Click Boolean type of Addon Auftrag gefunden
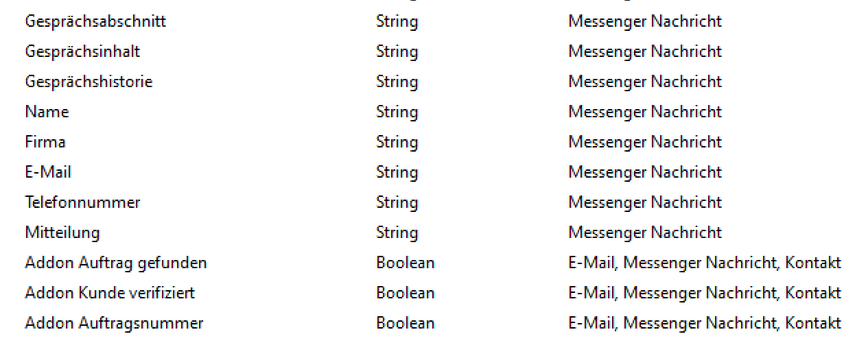 405,263
